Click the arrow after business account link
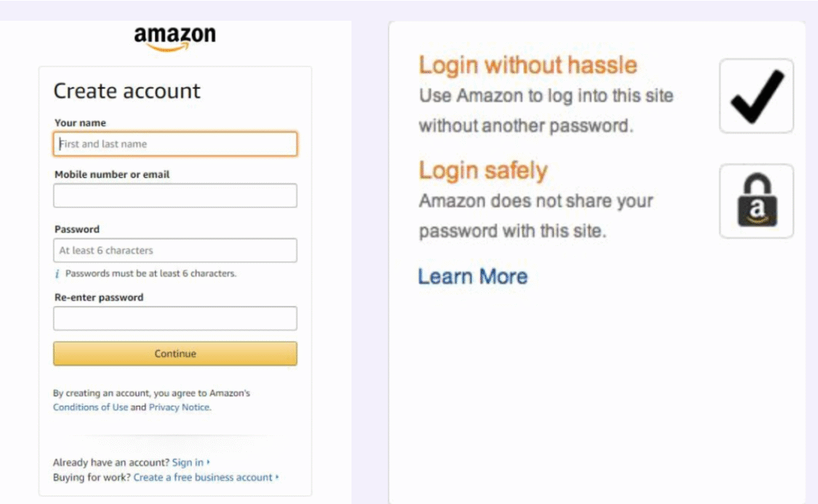The height and width of the screenshot is (504, 818). (277, 478)
